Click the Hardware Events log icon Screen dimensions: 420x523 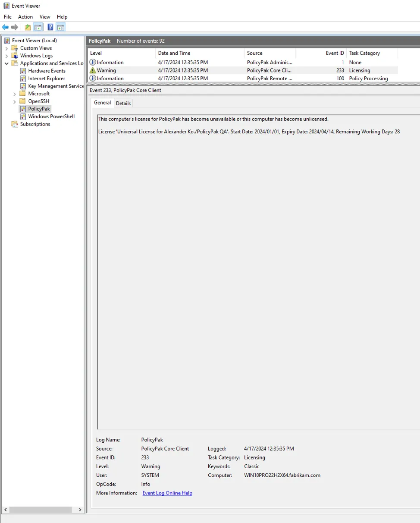(x=23, y=71)
